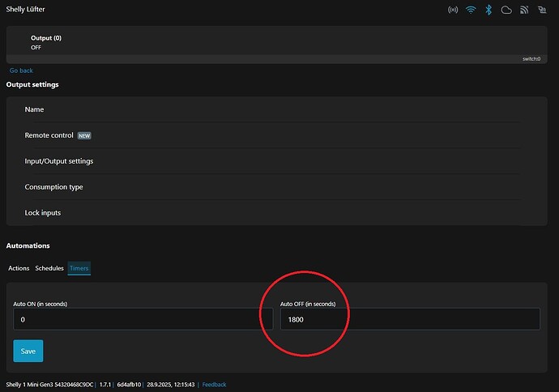Image resolution: width=559 pixels, height=392 pixels.
Task: Click the Auto OFF seconds field
Action: [409, 319]
